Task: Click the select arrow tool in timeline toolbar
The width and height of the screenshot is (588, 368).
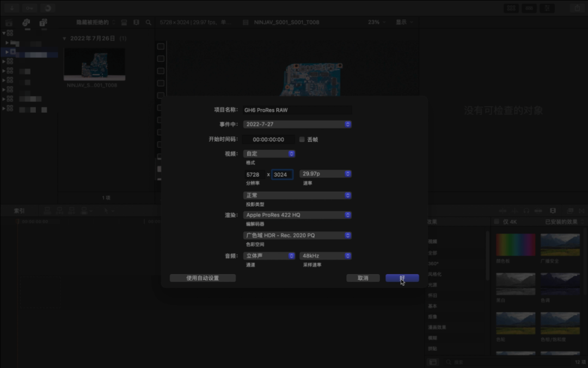Action: coord(107,210)
